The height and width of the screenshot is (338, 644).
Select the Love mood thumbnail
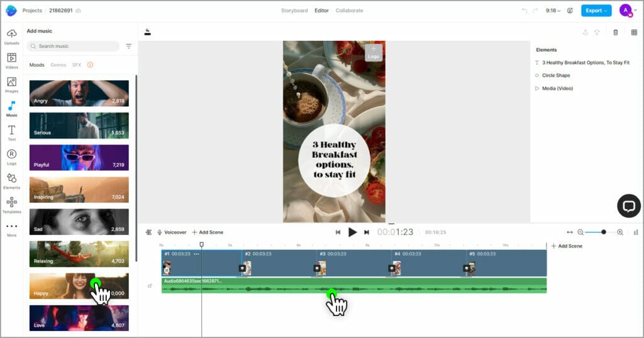click(79, 319)
